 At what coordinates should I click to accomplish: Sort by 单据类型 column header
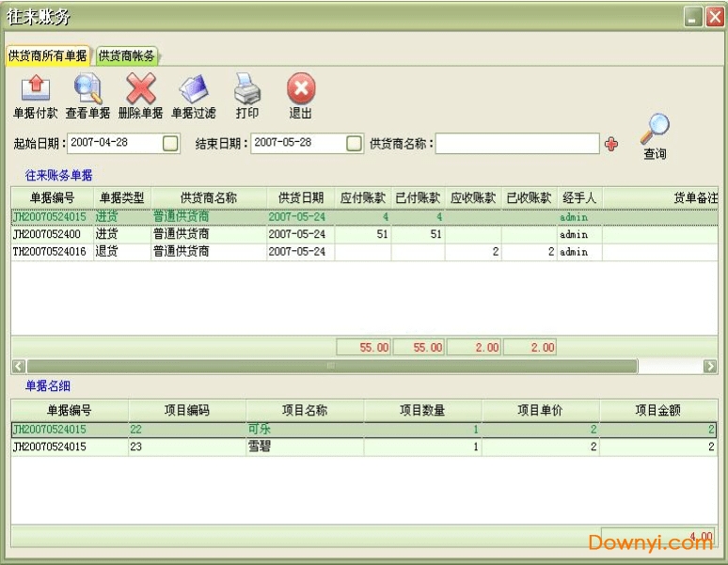121,198
